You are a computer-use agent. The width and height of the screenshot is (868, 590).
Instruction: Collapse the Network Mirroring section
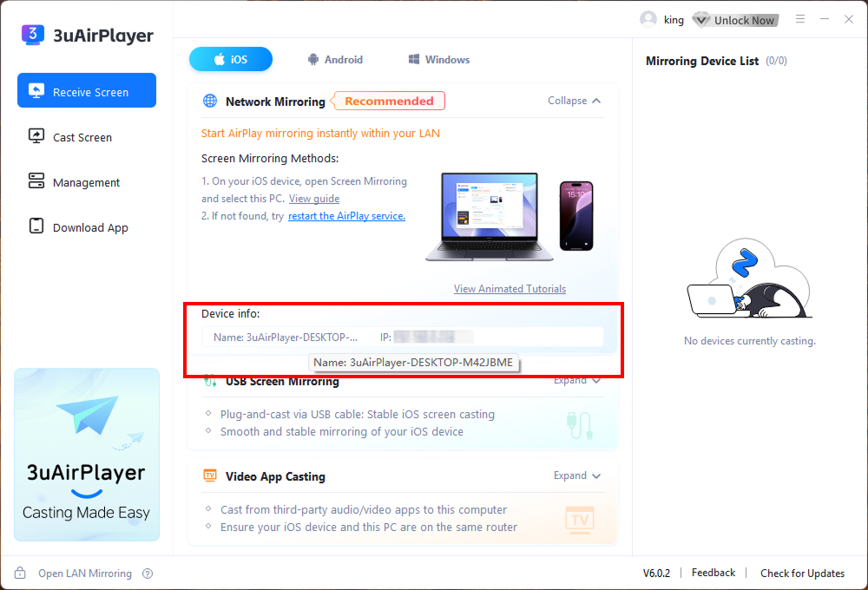coord(573,101)
